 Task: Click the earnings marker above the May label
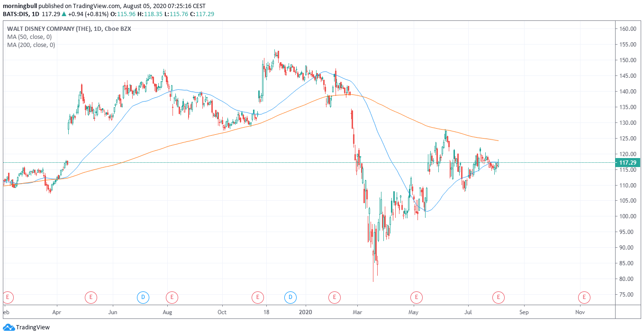[416, 298]
